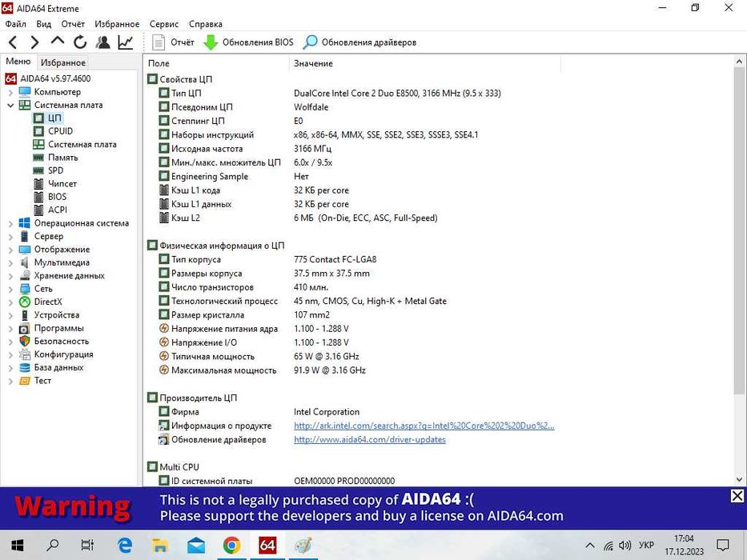Select the CPUID tree icon
The image size is (747, 560).
[x=38, y=131]
